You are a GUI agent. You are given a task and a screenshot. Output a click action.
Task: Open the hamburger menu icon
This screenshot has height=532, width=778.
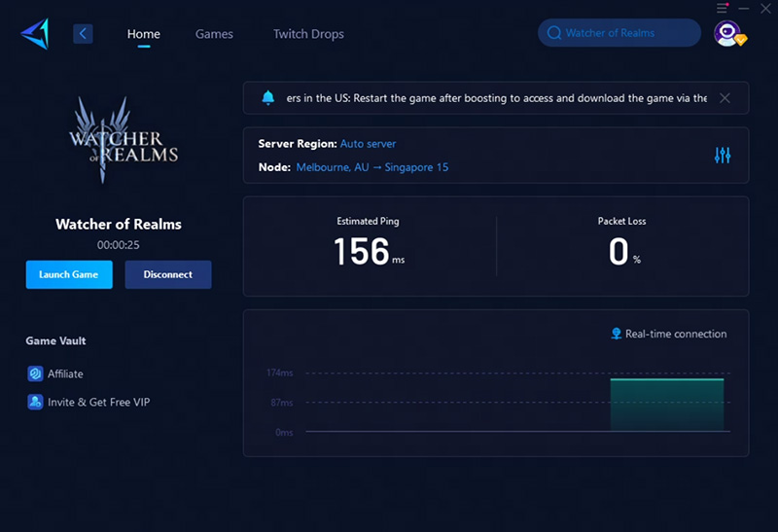722,8
